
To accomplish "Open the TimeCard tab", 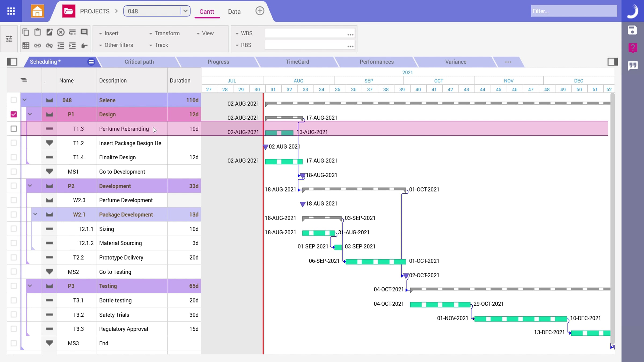I will [x=298, y=62].
